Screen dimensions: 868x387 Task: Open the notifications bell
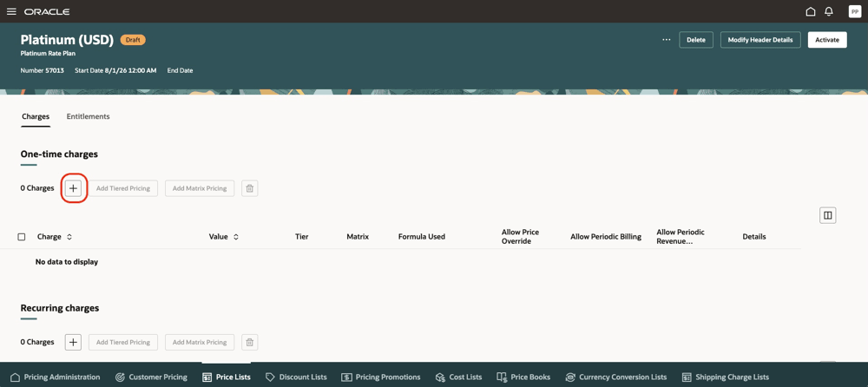(x=829, y=11)
